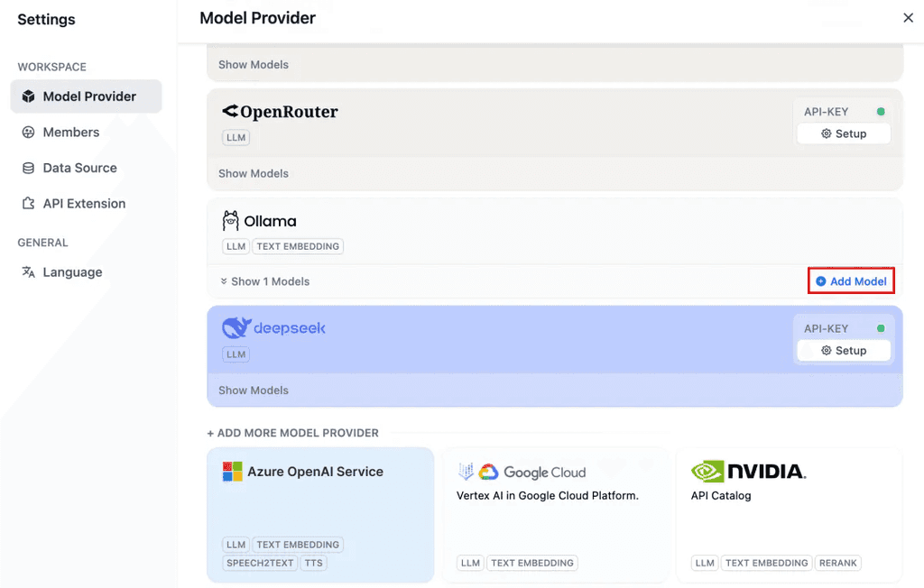Expand Show Models under deepseek

(251, 390)
